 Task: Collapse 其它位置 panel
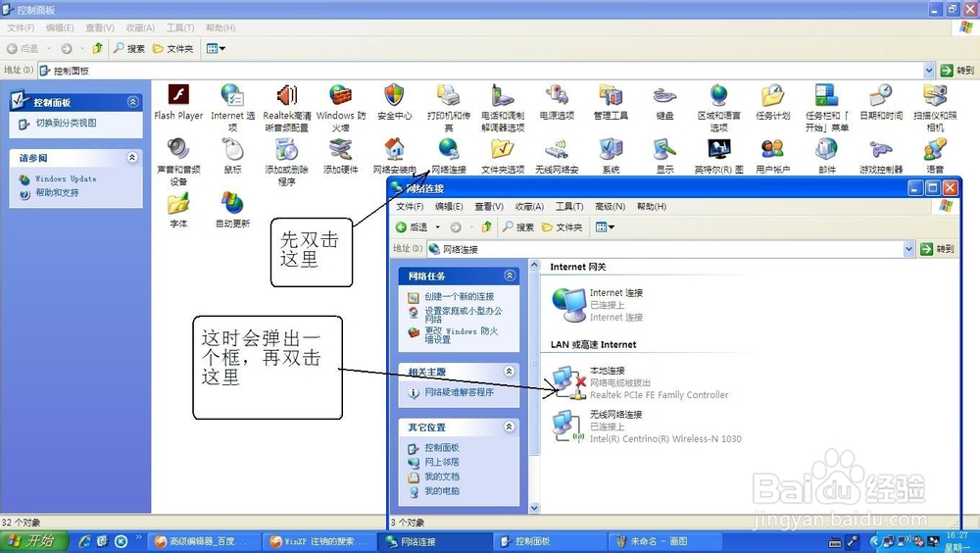pyautogui.click(x=510, y=427)
